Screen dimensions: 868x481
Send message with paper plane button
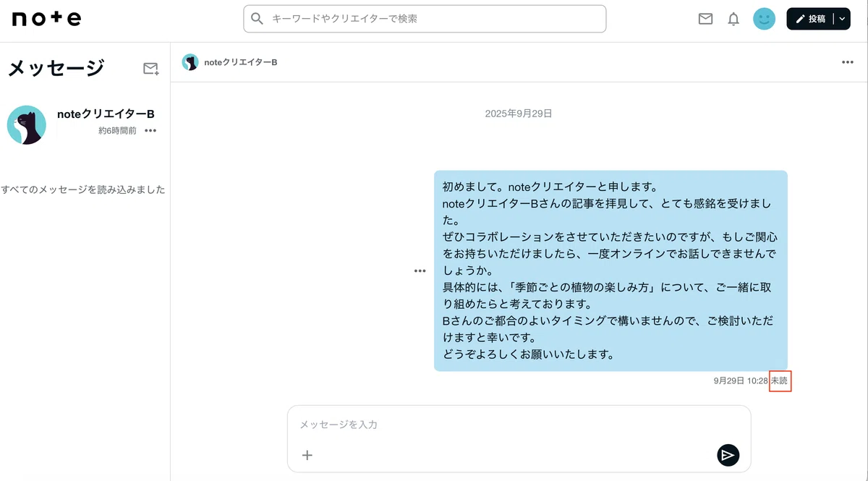point(728,454)
